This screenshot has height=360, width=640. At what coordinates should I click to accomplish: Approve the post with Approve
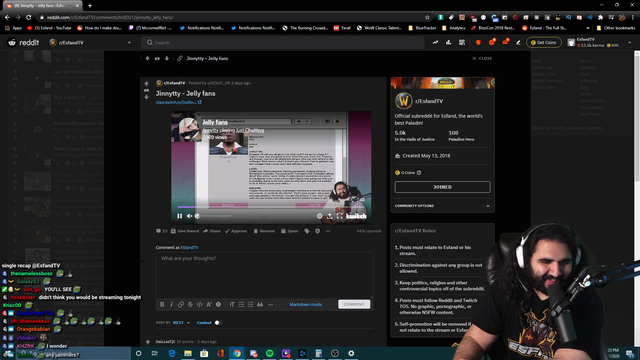(x=236, y=231)
